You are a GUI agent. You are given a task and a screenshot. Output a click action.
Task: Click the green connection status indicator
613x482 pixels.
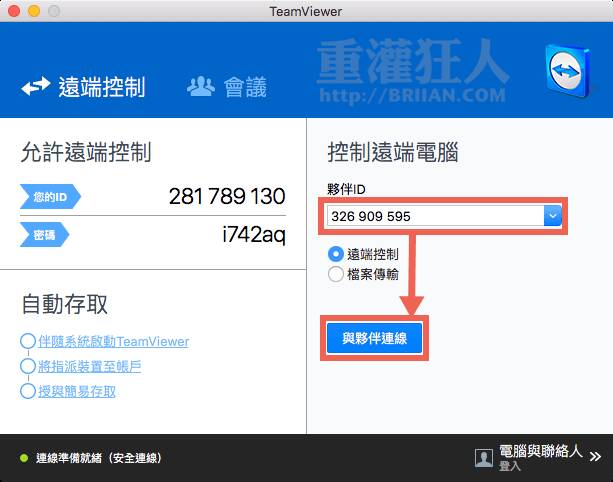pos(24,458)
